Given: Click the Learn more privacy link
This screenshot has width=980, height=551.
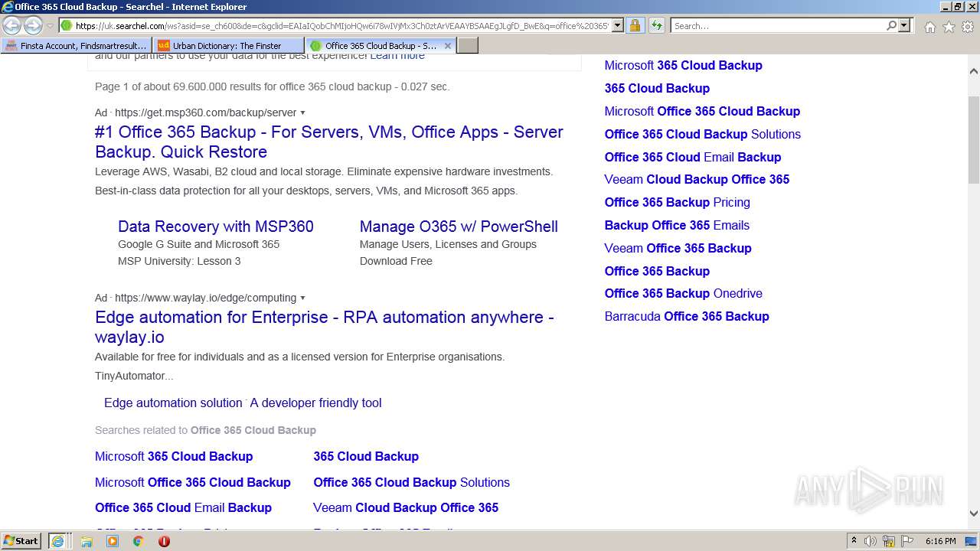Looking at the screenshot, I should point(397,56).
